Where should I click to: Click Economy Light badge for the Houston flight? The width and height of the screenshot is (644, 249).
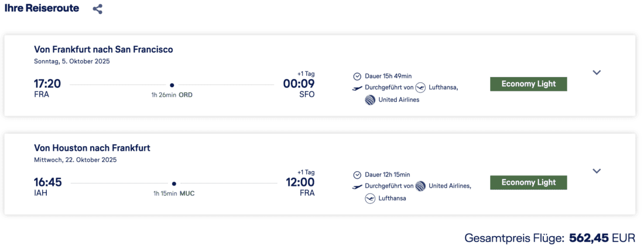[529, 182]
